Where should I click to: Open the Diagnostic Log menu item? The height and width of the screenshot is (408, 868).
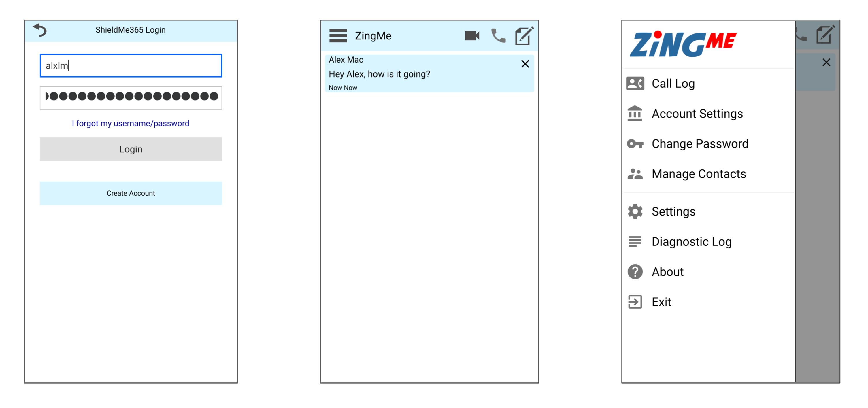coord(691,242)
